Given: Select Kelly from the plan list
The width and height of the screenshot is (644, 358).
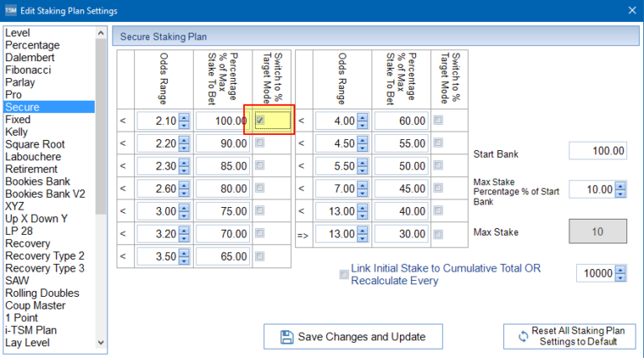Looking at the screenshot, I should point(17,132).
